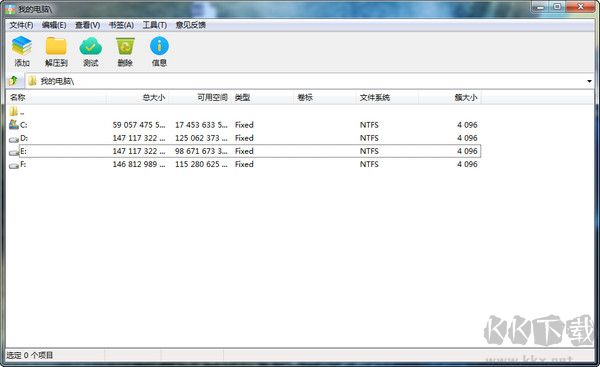Screen dimensions: 600x367
Task: Click the folder icon in the address bar
Action: [x=33, y=81]
